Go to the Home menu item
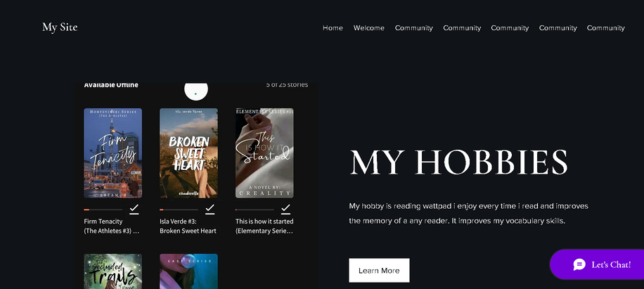Image resolution: width=644 pixels, height=289 pixels. [x=333, y=28]
